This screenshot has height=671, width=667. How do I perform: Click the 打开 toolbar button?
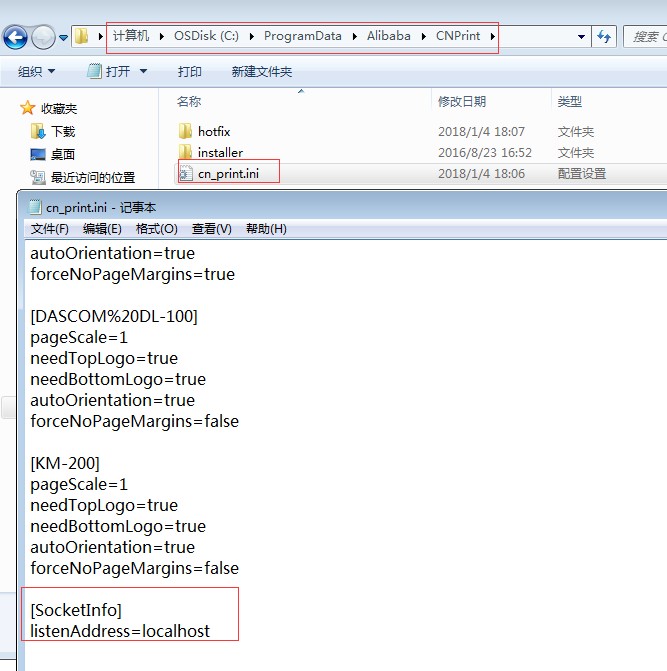tap(110, 71)
